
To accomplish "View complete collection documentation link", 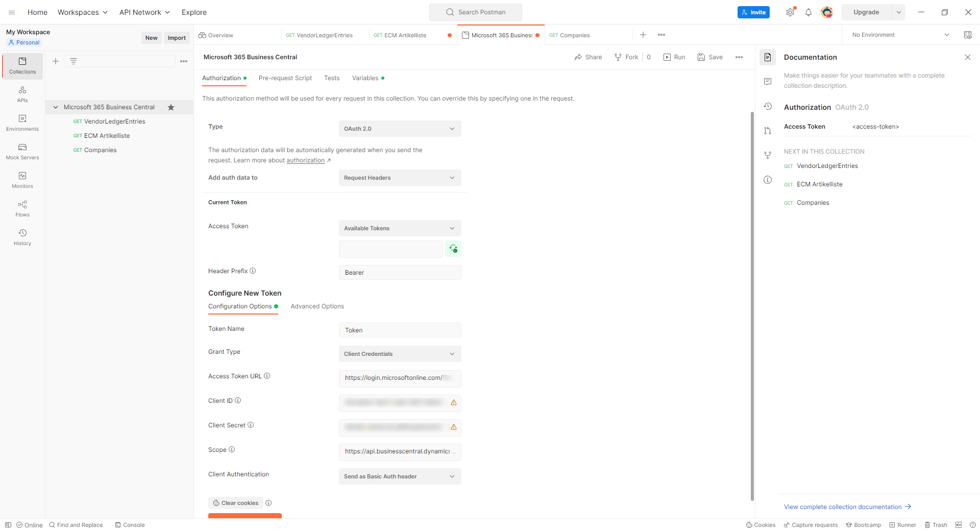I will coord(848,507).
